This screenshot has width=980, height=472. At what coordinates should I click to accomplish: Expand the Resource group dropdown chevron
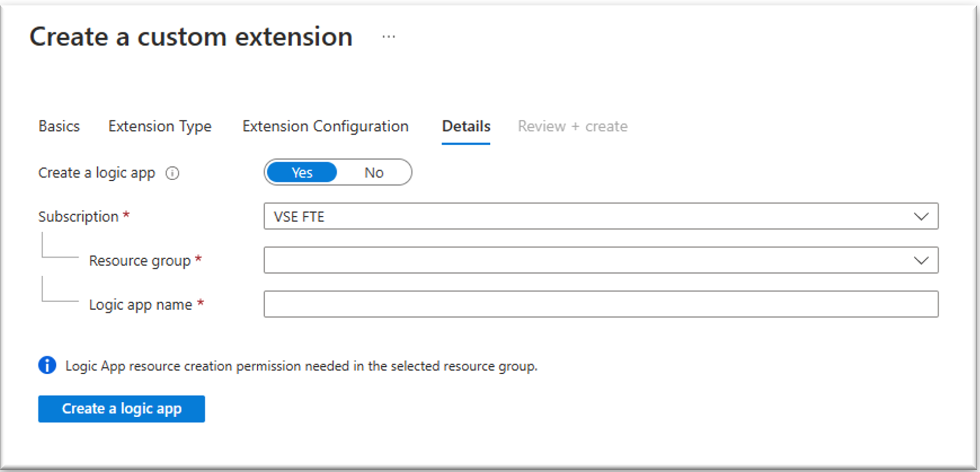point(920,261)
